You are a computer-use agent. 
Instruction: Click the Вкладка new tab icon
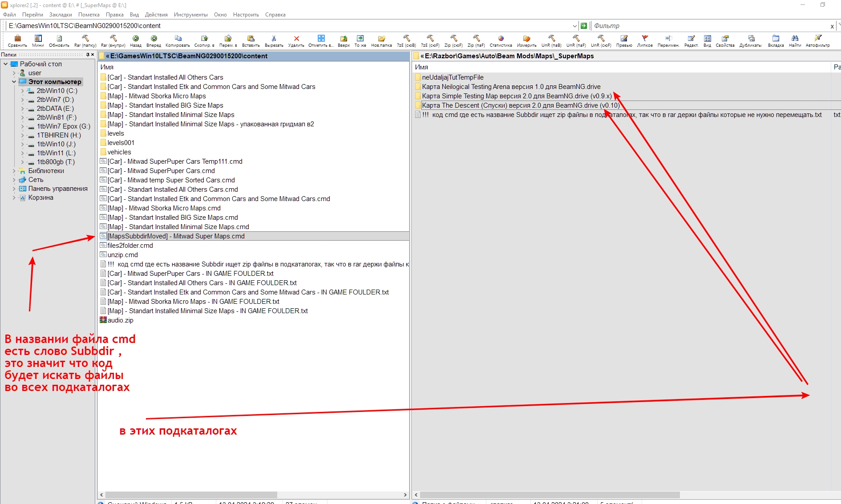776,40
